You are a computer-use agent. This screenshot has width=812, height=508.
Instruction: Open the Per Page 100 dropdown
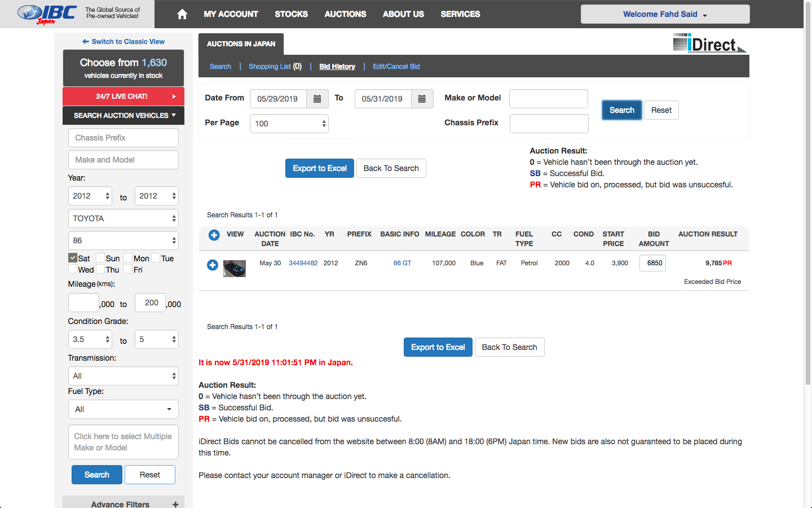pyautogui.click(x=289, y=124)
